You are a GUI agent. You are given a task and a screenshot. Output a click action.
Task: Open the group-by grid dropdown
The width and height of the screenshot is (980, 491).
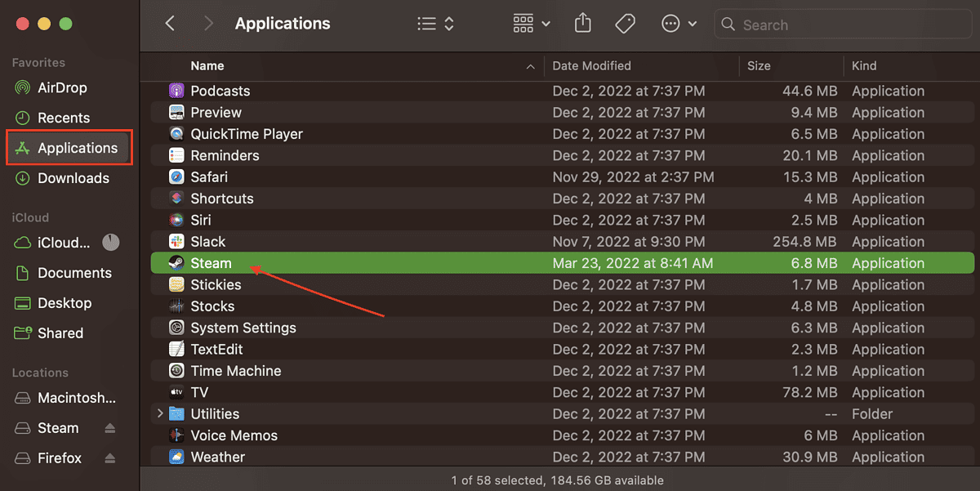point(531,24)
